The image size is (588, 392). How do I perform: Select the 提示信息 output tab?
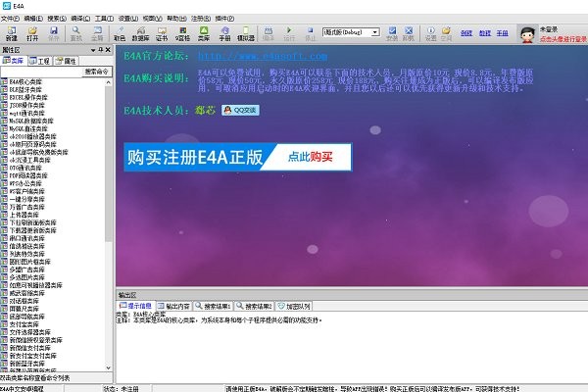136,306
